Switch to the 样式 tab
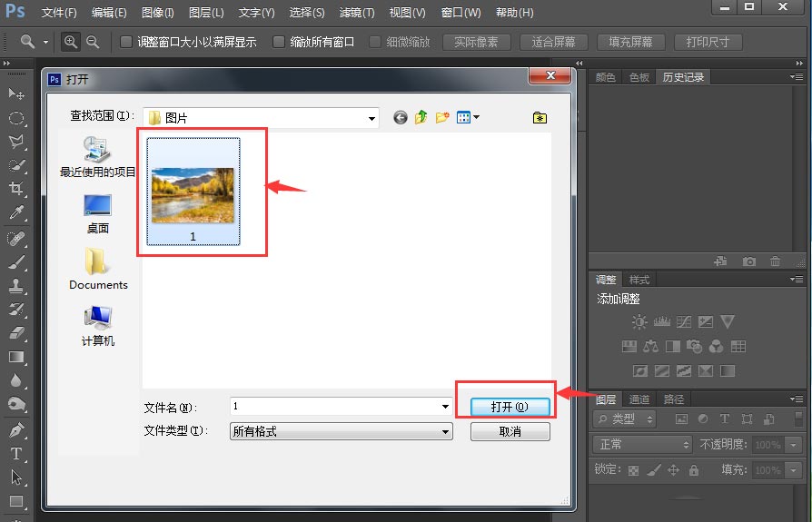812x522 pixels. (639, 280)
